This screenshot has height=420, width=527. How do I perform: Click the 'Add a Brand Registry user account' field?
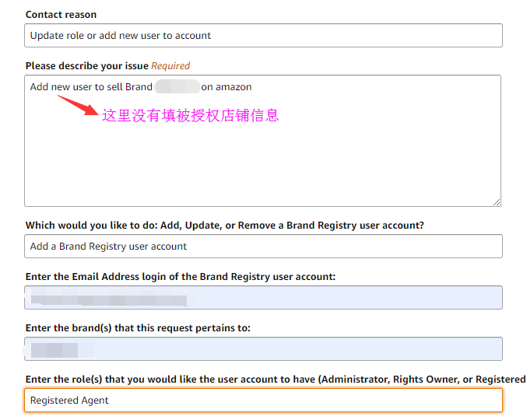pos(263,247)
